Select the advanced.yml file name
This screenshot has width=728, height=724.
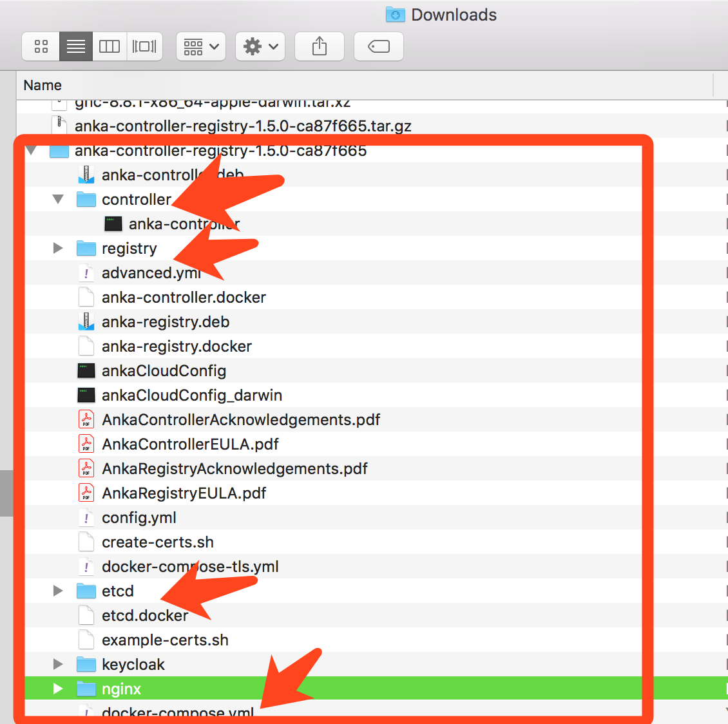pos(151,273)
